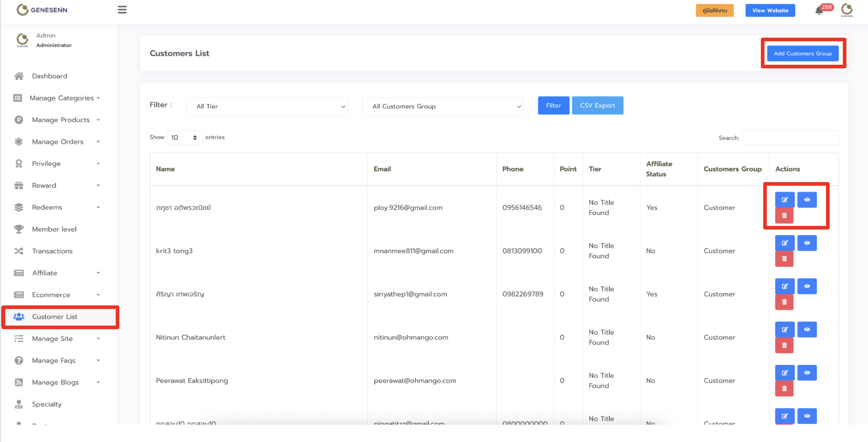The height and width of the screenshot is (442, 868).
Task: Click the edit icon for krit3 tong3
Action: (x=784, y=243)
